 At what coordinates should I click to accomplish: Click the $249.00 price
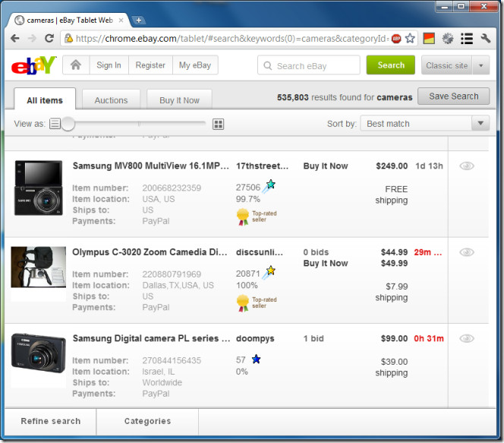(x=392, y=166)
